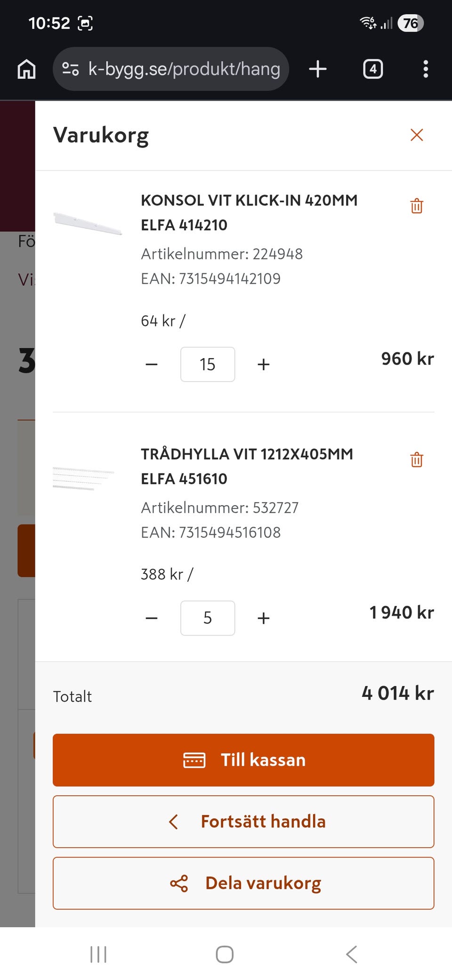452x980 pixels.
Task: Open the browser three-dot menu
Action: tap(426, 69)
